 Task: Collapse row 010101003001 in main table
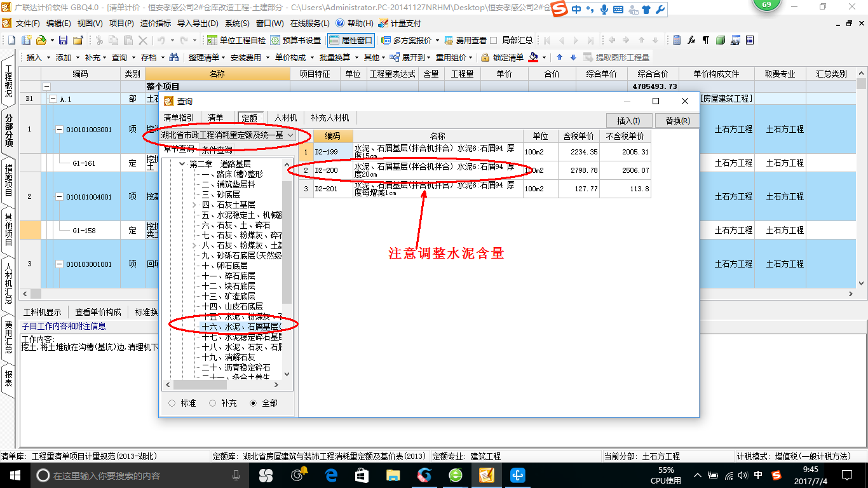point(58,129)
